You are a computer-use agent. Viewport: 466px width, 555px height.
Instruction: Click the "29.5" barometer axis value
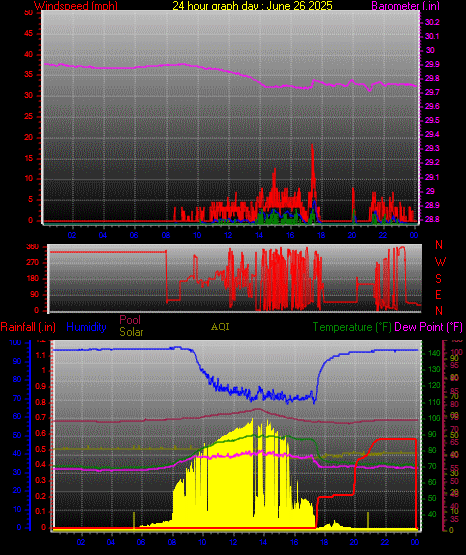tap(432, 120)
